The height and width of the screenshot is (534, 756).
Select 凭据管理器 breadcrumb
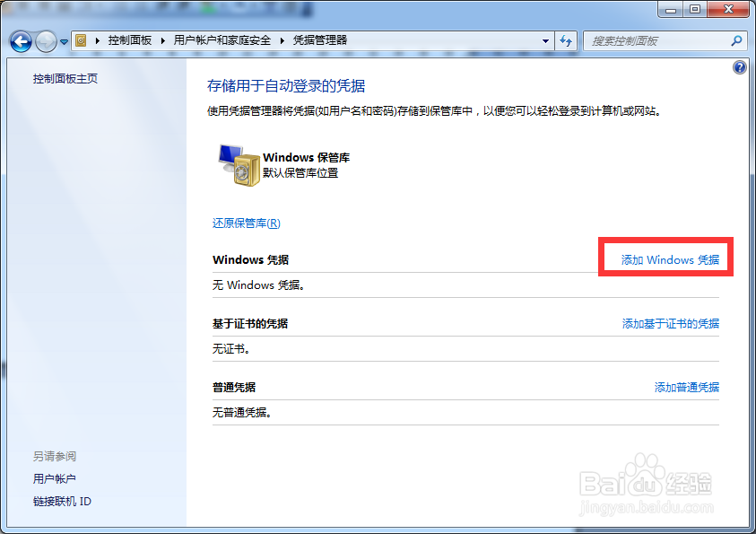click(320, 40)
